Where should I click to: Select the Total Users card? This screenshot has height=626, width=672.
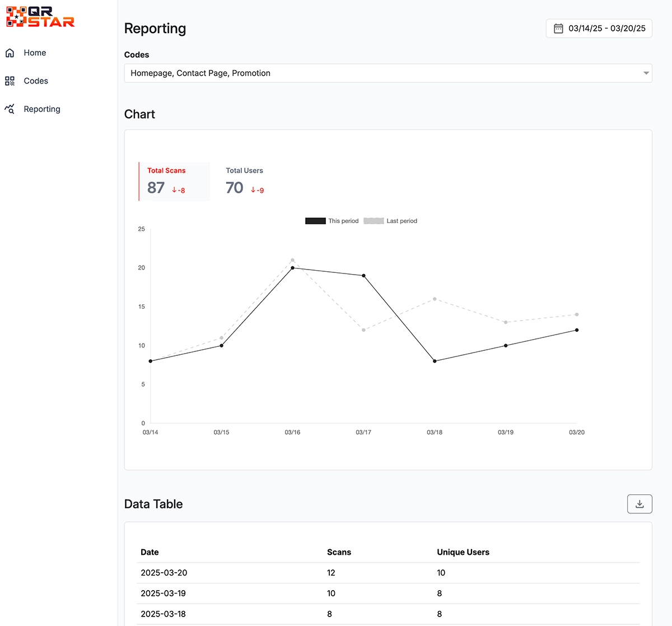click(x=244, y=181)
